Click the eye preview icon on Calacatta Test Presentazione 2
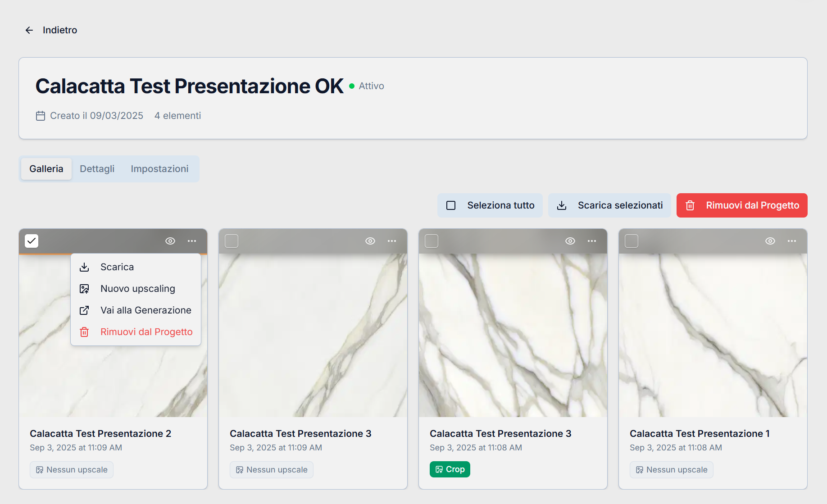Screen dimensions: 827x504 pos(170,241)
